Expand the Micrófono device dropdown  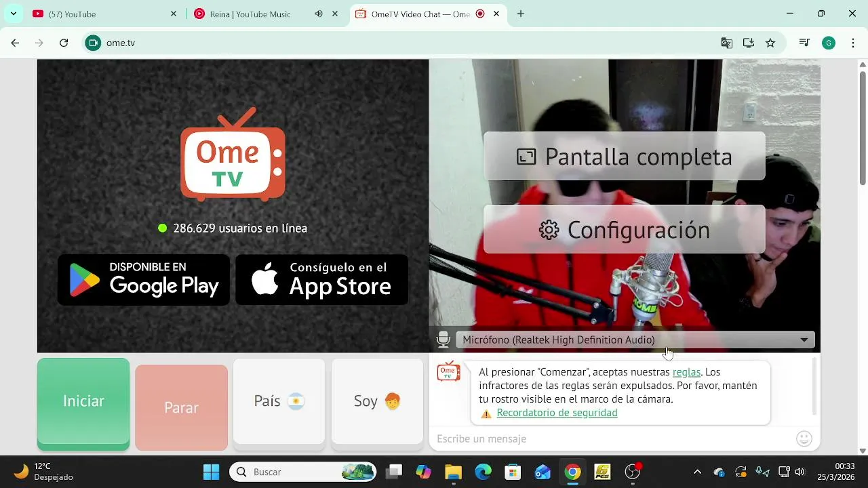click(x=635, y=340)
